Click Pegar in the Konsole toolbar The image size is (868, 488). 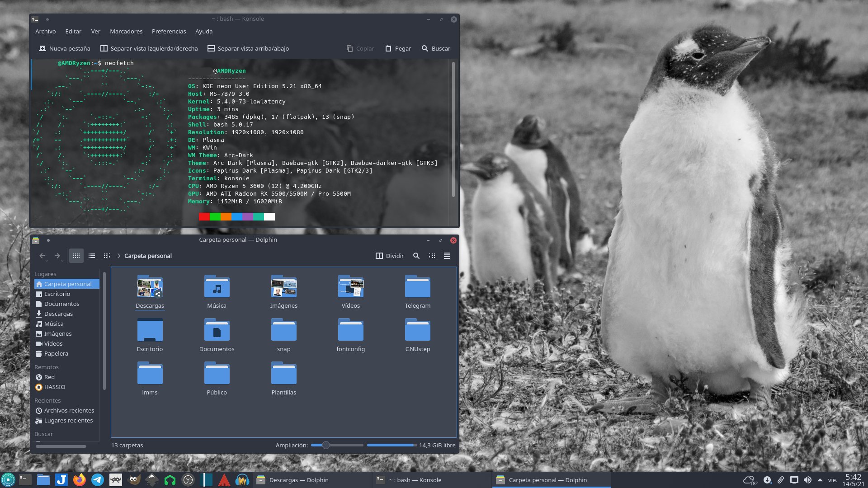pos(398,48)
